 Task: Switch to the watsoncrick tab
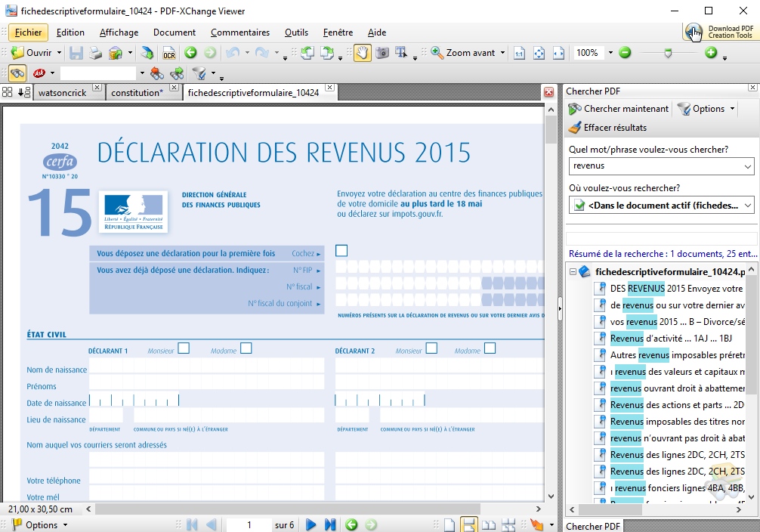[x=62, y=92]
